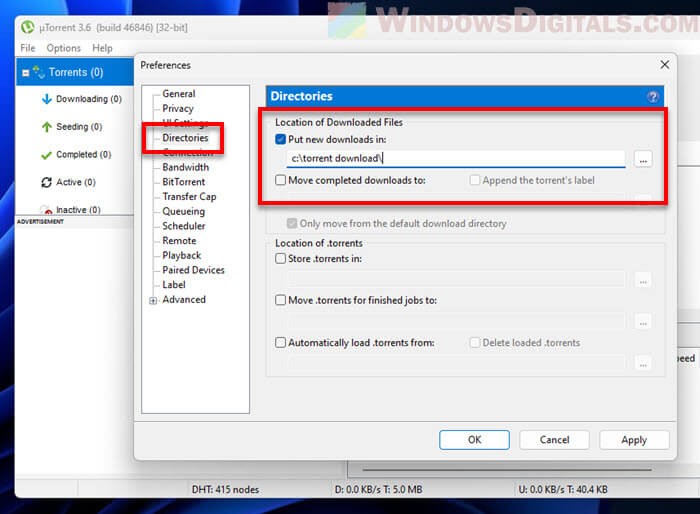700x514 pixels.
Task: Click the Seeding green up-arrow icon
Action: [x=46, y=127]
